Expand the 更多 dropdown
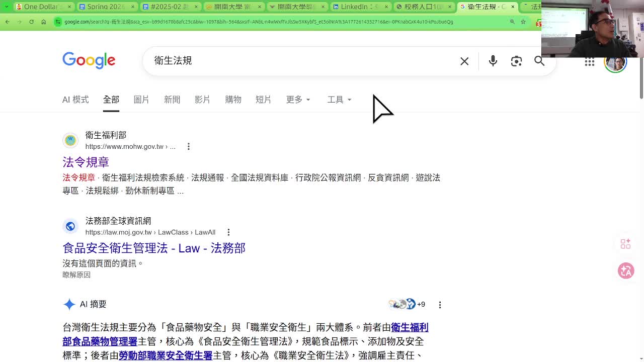 (298, 100)
